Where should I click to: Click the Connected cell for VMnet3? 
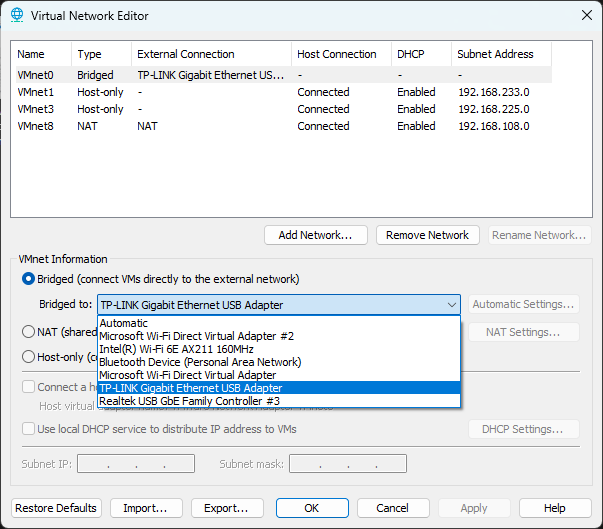point(323,109)
